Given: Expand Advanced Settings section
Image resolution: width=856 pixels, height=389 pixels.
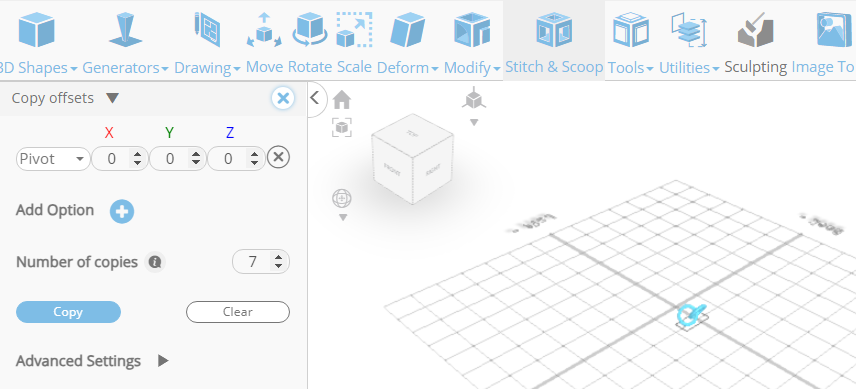Looking at the screenshot, I should [163, 361].
